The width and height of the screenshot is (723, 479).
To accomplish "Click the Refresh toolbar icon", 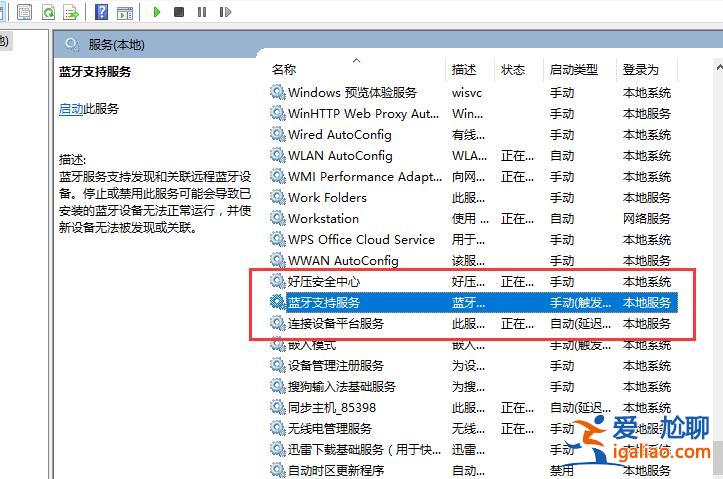I will coord(48,12).
